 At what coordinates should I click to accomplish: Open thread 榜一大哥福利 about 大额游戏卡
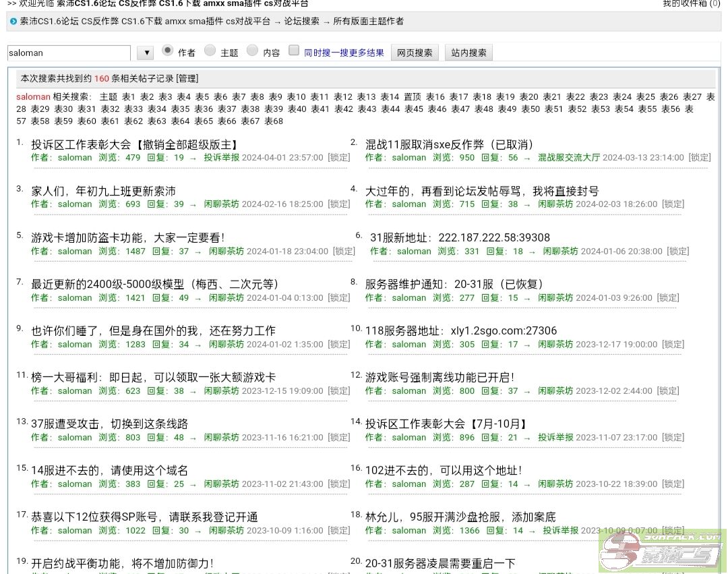(153, 377)
